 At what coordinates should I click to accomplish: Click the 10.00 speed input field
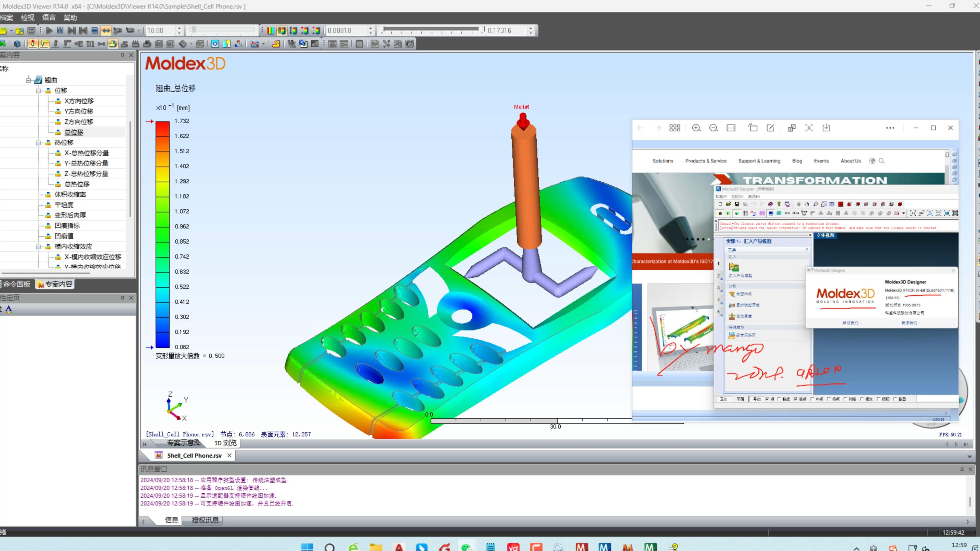point(160,30)
